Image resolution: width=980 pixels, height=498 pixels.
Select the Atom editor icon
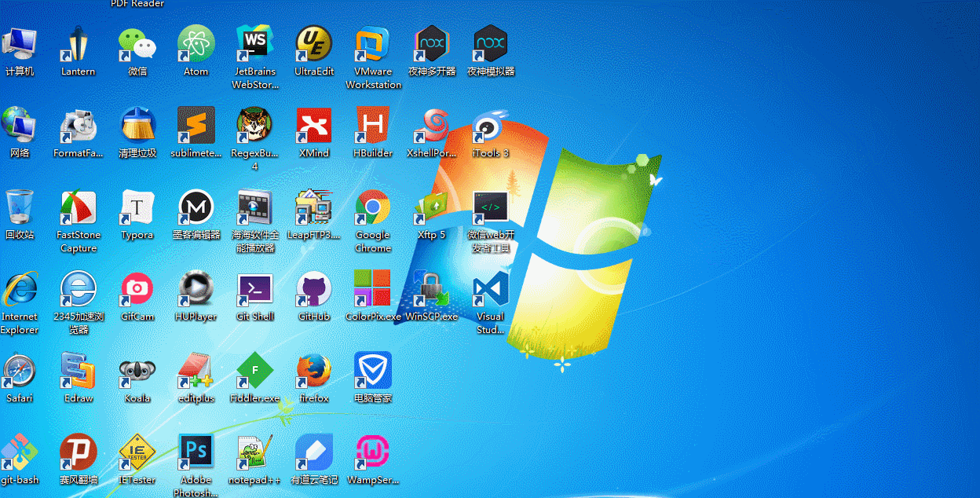pyautogui.click(x=196, y=44)
